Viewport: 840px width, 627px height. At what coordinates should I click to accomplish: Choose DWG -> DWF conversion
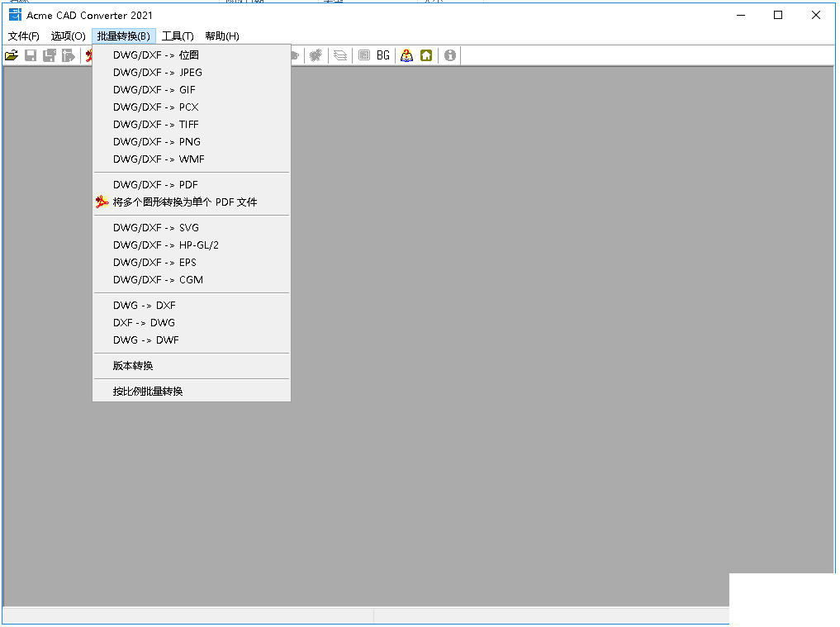(x=192, y=340)
